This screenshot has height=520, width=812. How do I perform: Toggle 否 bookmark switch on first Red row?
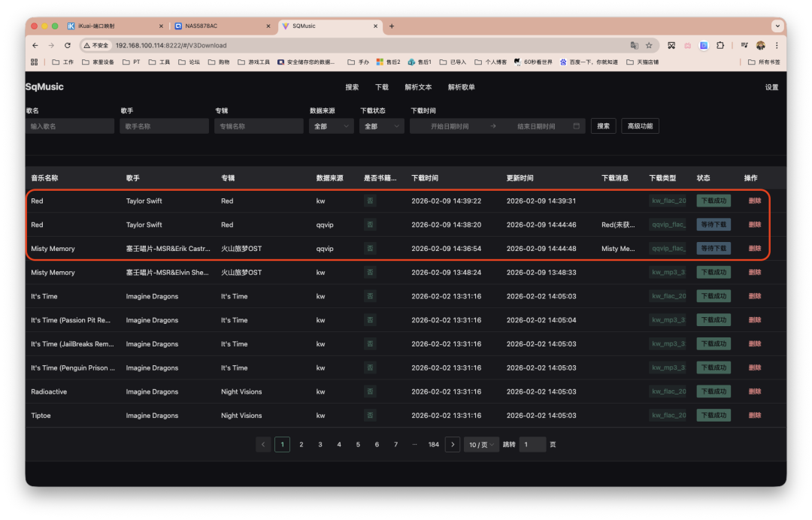[370, 201]
